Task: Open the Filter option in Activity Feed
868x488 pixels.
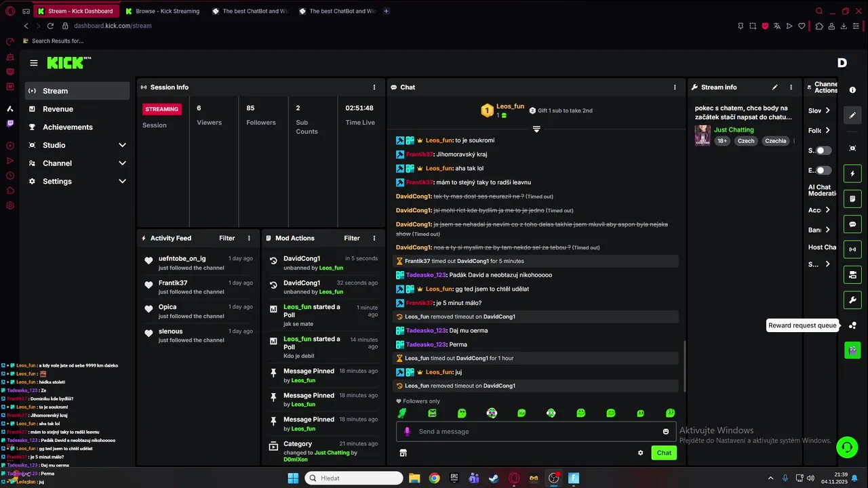Action: pyautogui.click(x=226, y=239)
